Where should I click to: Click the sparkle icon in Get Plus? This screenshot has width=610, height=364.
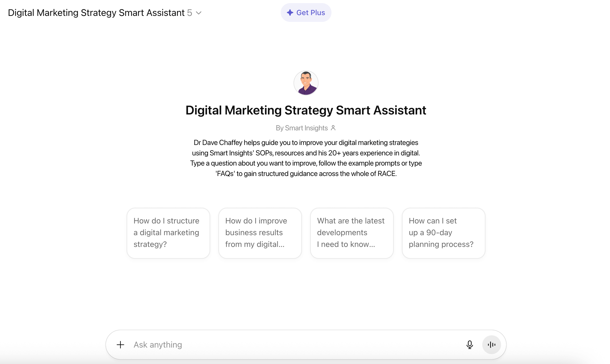coord(290,13)
